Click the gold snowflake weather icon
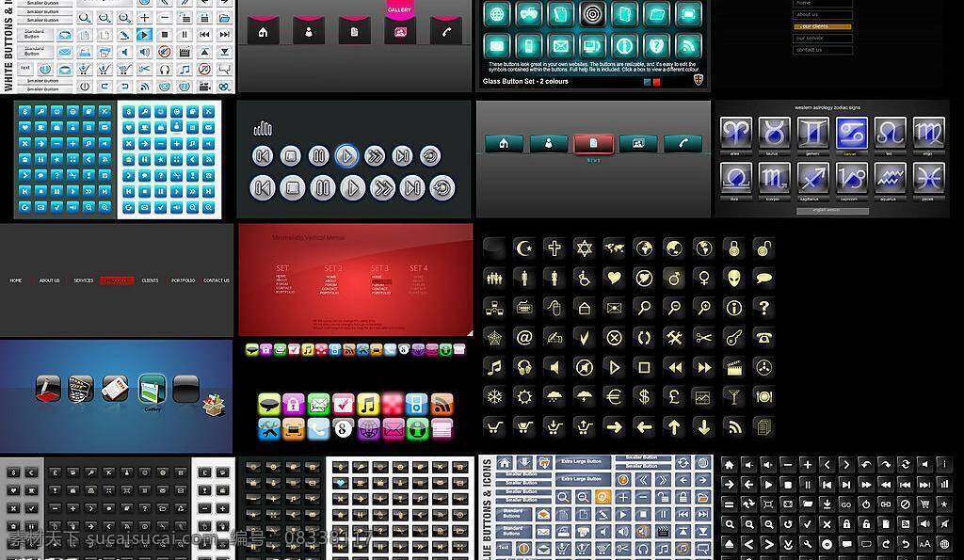This screenshot has height=560, width=964. click(x=494, y=397)
